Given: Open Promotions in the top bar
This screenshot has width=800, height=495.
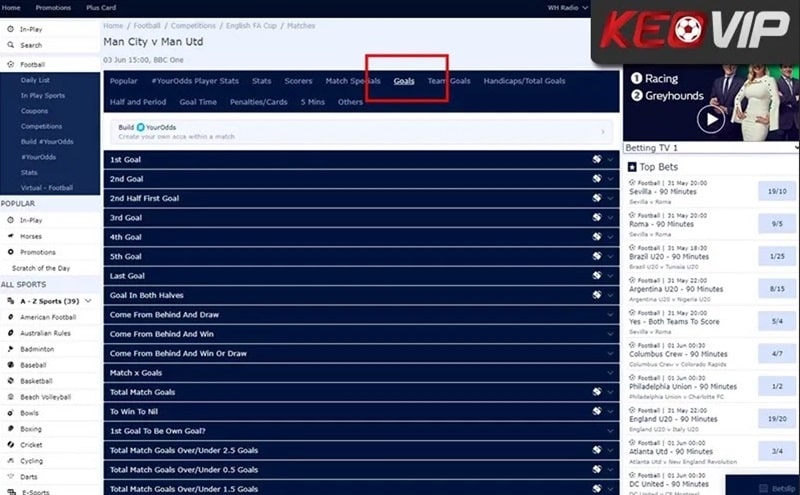Looking at the screenshot, I should coord(53,8).
